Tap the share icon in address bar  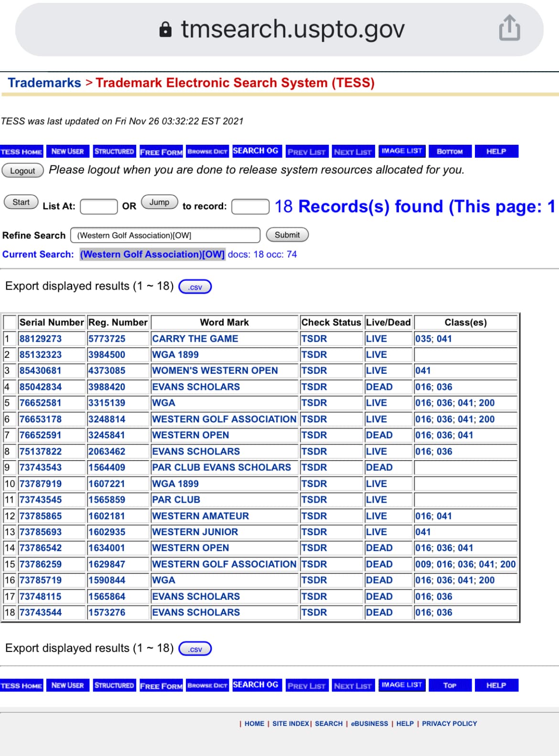pos(509,29)
